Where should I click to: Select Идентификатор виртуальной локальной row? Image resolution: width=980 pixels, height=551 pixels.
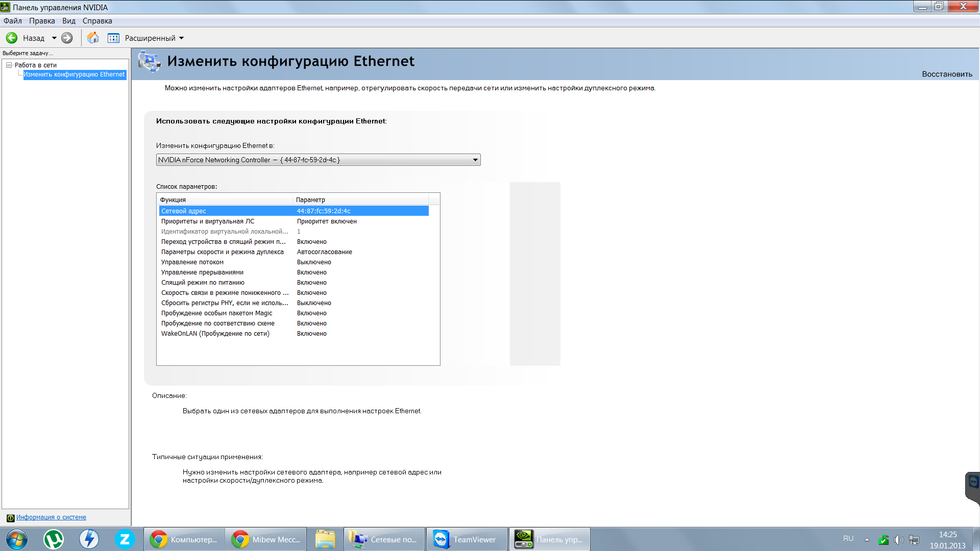tap(293, 231)
